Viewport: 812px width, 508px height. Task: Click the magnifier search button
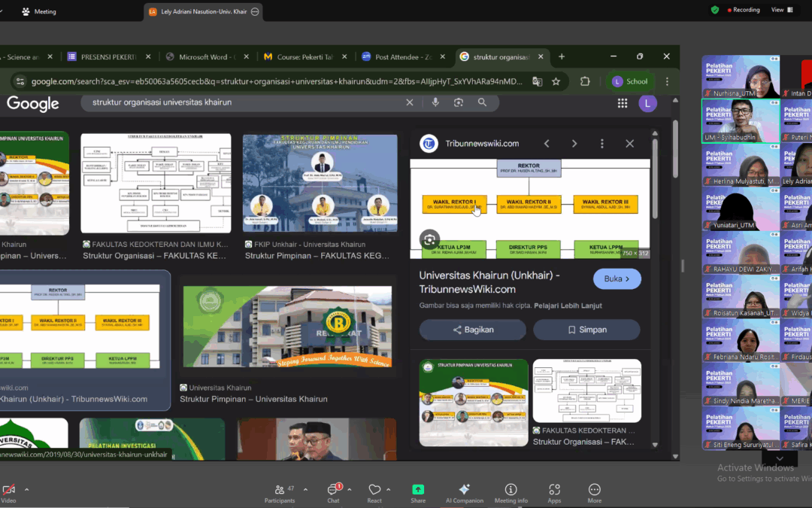click(x=482, y=102)
